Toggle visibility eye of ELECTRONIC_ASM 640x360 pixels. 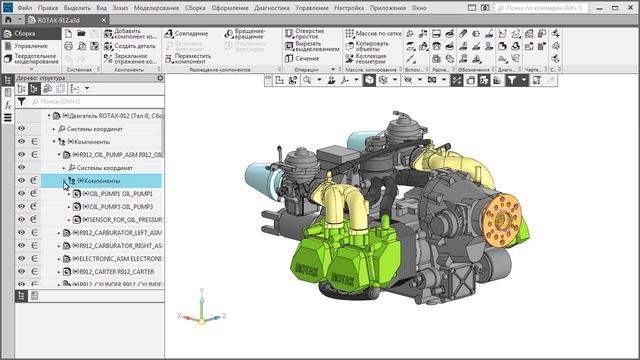[21, 258]
